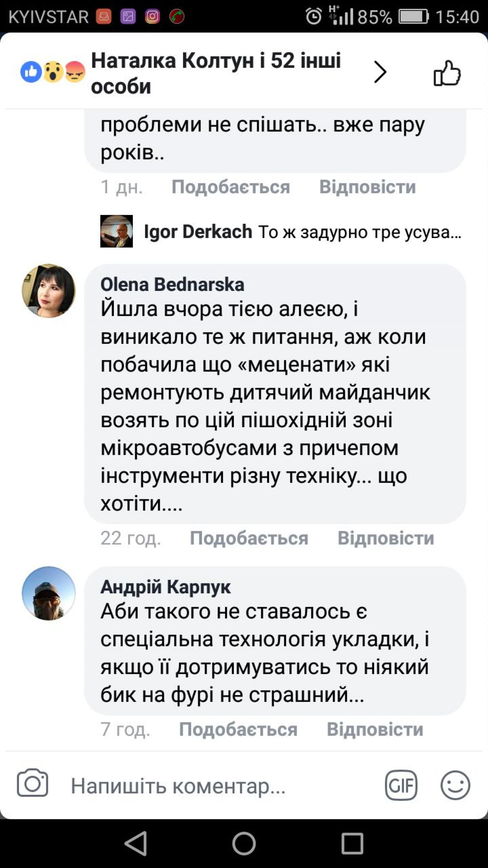Tap Olena Bednarska's profile picture
The image size is (488, 868).
49,291
